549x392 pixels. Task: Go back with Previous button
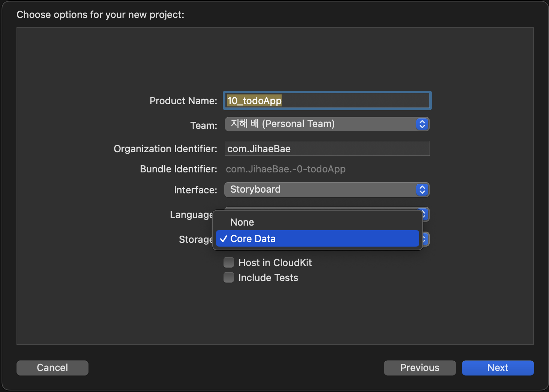(x=420, y=368)
